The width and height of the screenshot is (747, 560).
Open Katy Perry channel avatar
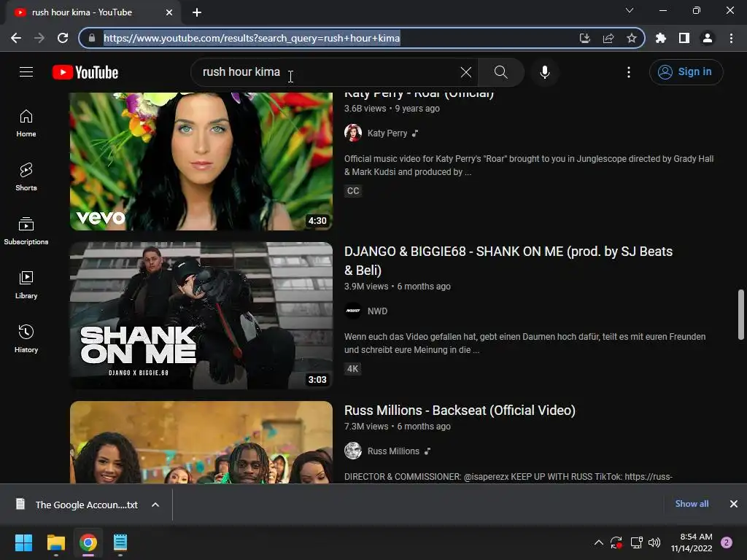pos(353,133)
